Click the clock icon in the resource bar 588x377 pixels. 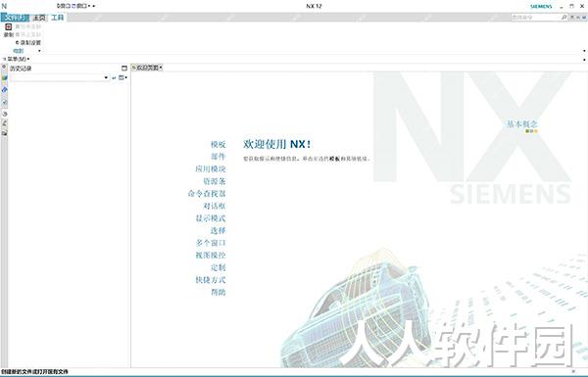coord(5,114)
